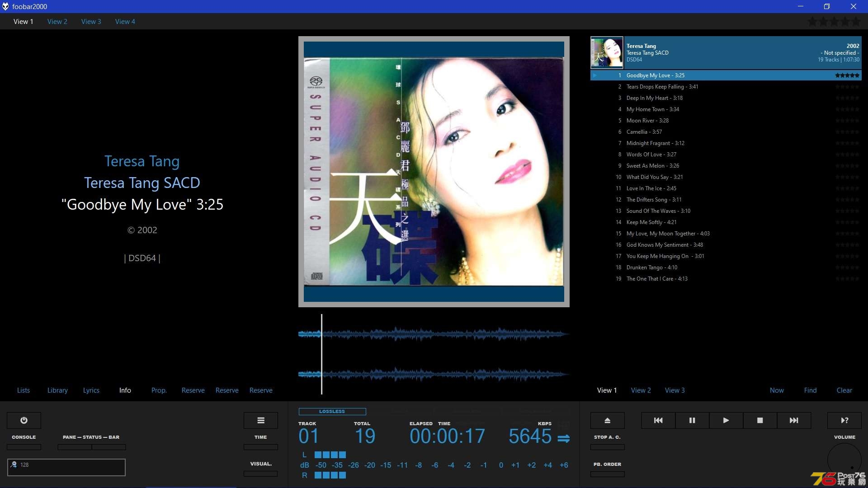Viewport: 868px width, 488px height.
Task: Pause playback
Action: point(692,420)
